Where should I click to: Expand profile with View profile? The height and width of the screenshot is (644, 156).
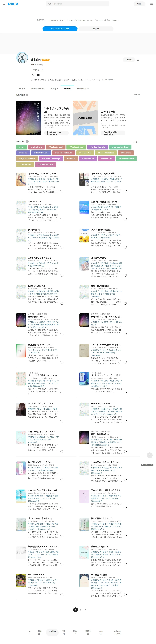click(x=109, y=80)
